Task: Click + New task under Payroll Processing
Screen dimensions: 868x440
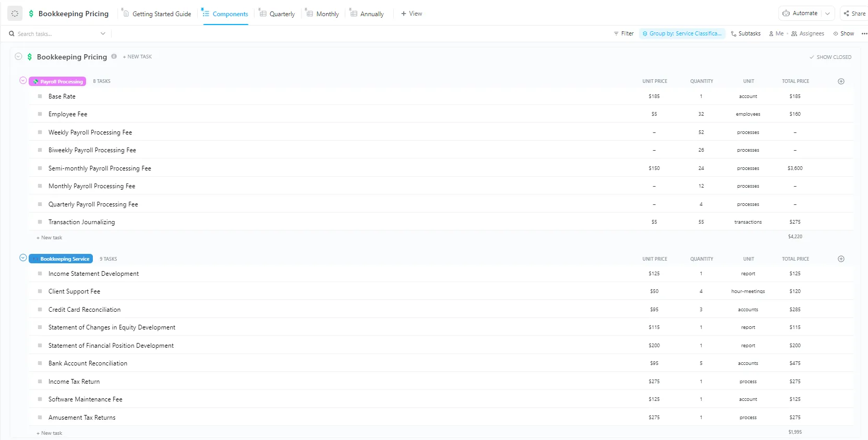Action: [x=49, y=238]
